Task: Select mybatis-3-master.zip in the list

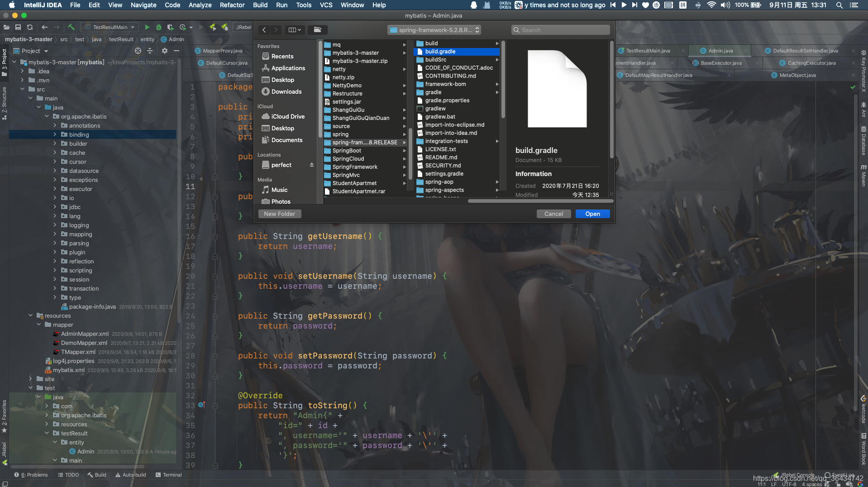Action: pos(360,61)
